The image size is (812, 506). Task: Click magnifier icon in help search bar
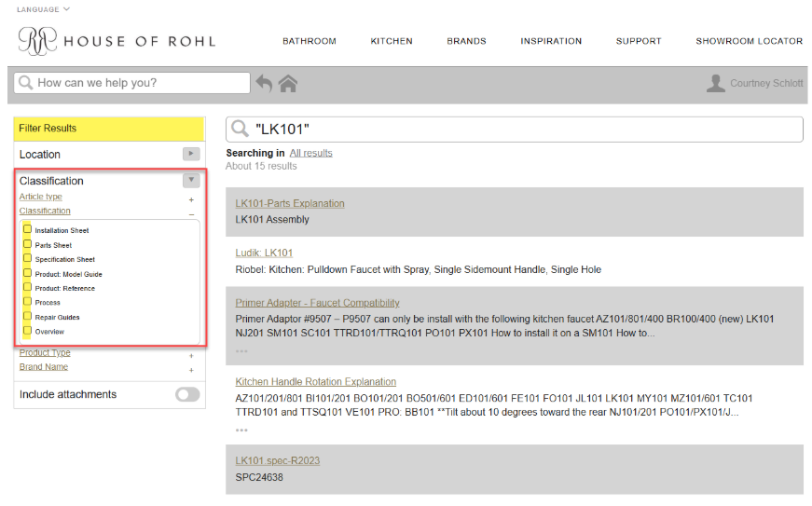pyautogui.click(x=25, y=83)
